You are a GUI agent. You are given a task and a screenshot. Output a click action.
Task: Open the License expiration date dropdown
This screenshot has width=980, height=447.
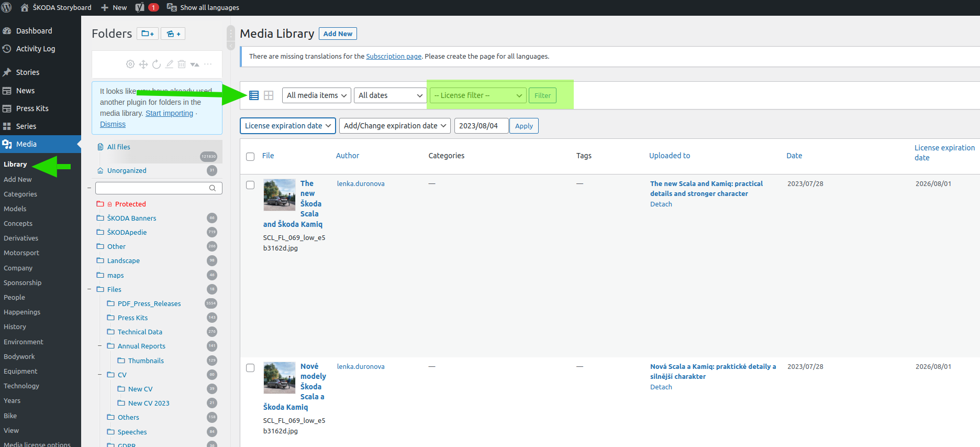point(288,126)
